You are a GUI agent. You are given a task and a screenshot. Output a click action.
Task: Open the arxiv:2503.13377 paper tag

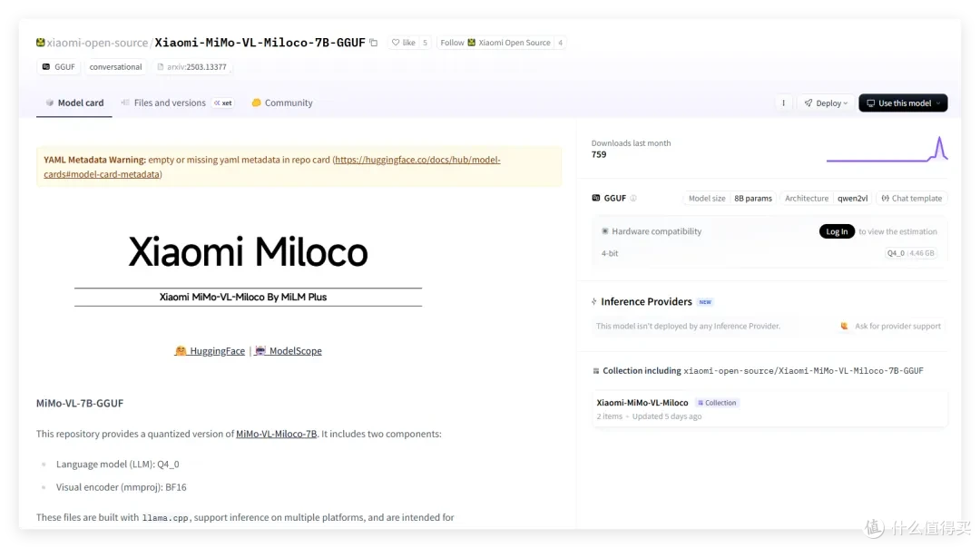click(x=191, y=67)
